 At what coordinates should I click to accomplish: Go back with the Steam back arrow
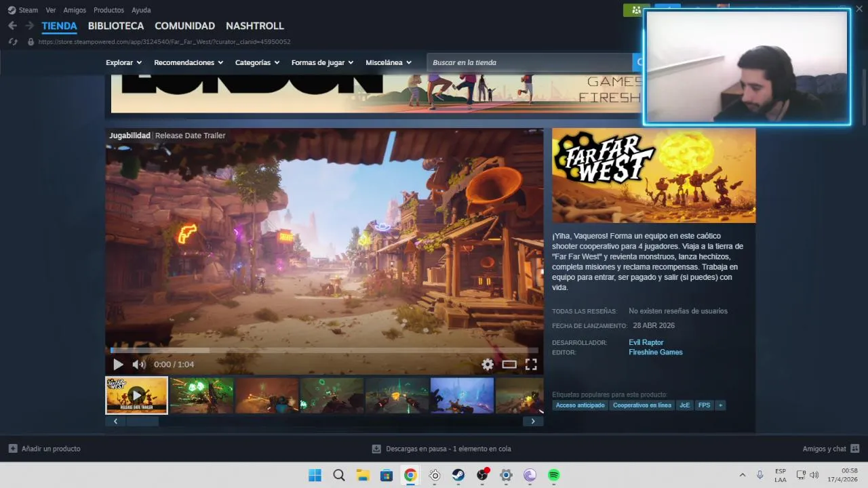point(12,26)
